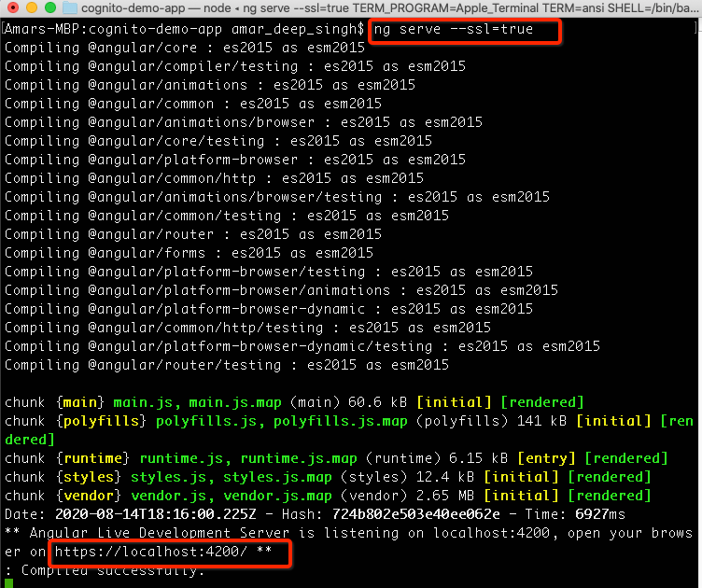Click the build time '6927ms'

(600, 514)
